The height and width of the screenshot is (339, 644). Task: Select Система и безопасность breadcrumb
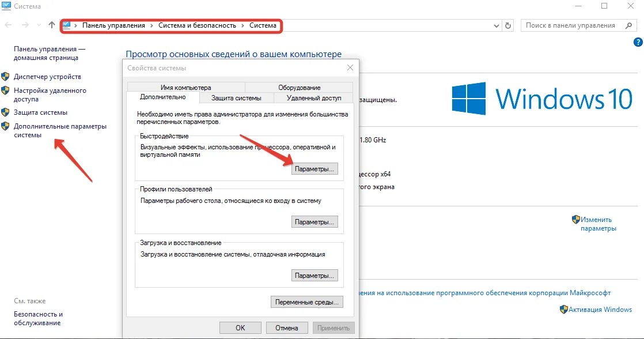(x=197, y=25)
